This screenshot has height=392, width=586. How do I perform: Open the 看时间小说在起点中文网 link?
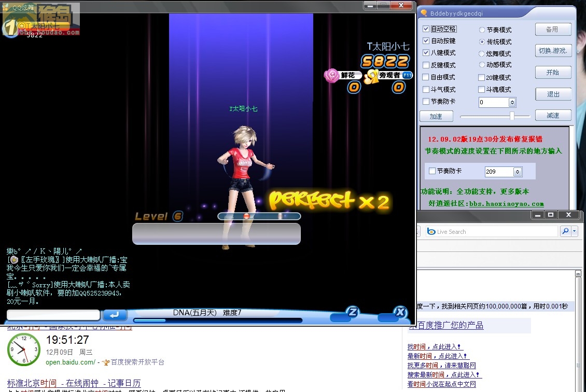[442, 384]
